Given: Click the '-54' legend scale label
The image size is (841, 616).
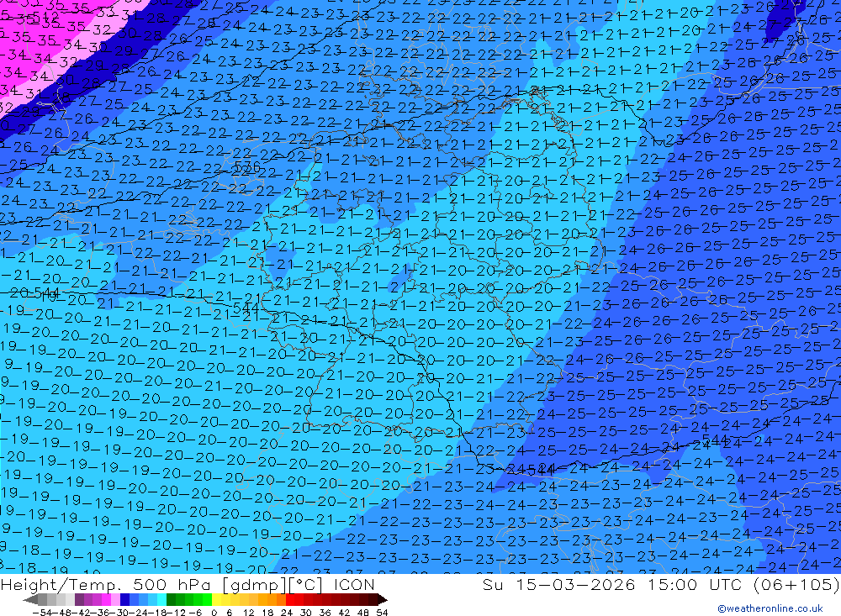Looking at the screenshot, I should pyautogui.click(x=42, y=613).
